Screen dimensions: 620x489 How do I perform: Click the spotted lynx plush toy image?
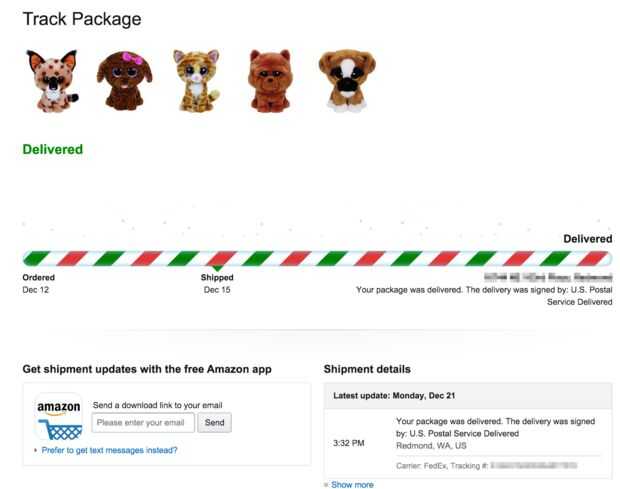tap(49, 80)
